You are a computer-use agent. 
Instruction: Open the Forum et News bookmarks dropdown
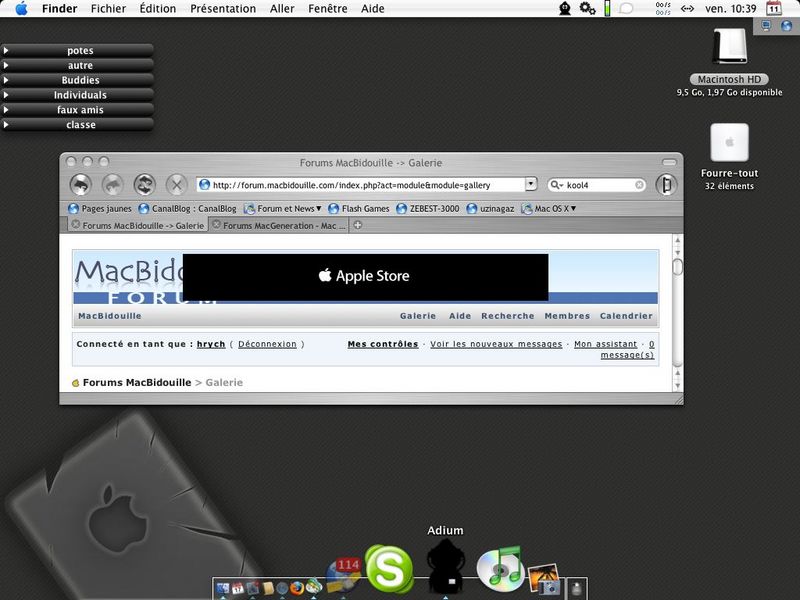coord(283,209)
